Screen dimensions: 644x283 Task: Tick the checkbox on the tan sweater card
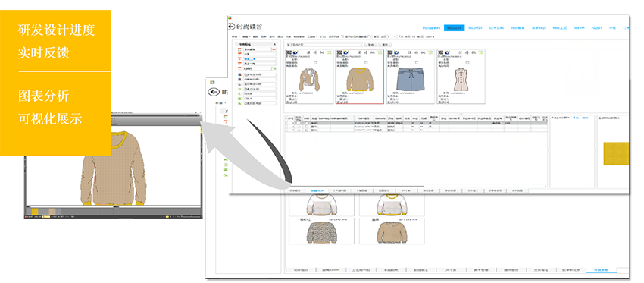[366, 62]
